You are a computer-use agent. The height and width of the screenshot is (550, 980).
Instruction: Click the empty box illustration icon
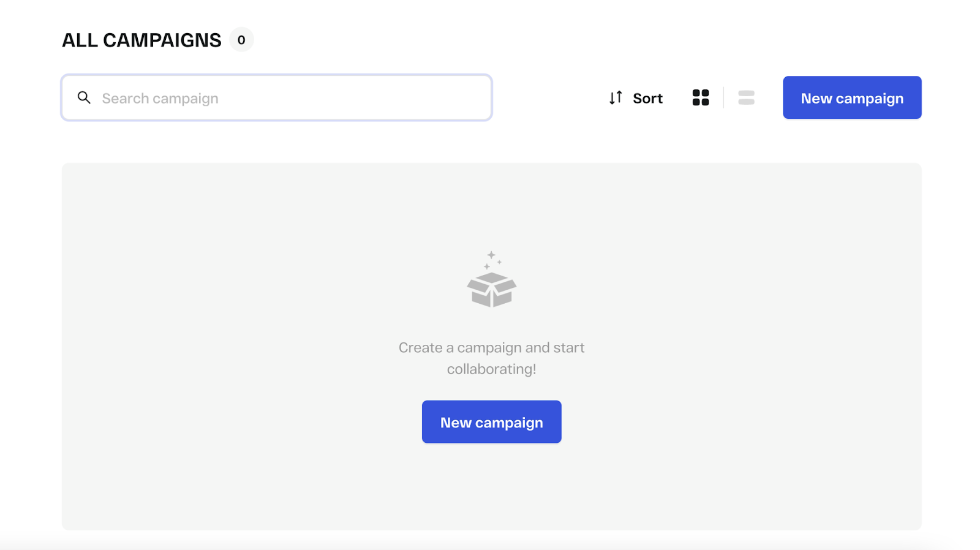tap(491, 289)
